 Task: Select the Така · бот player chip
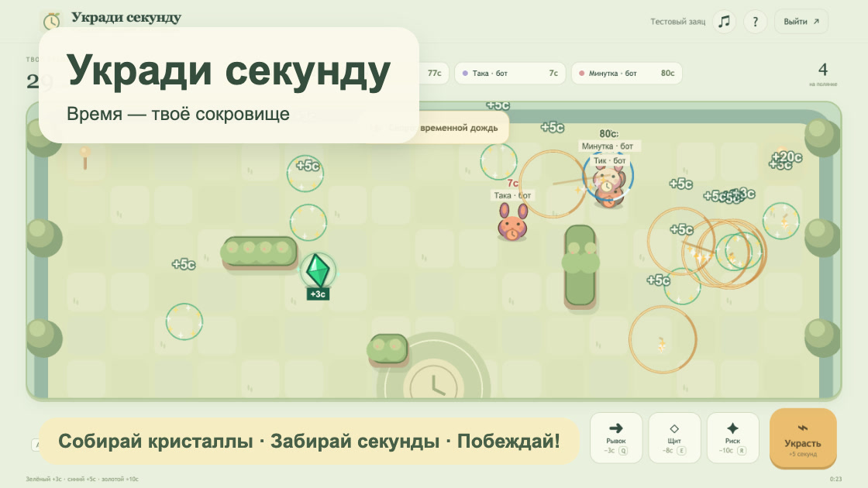pyautogui.click(x=510, y=73)
